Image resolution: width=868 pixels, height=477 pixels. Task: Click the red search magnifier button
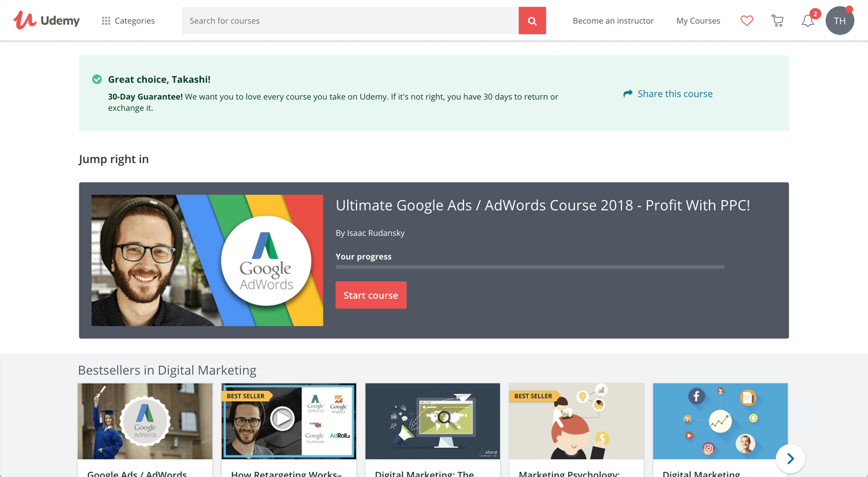(532, 21)
